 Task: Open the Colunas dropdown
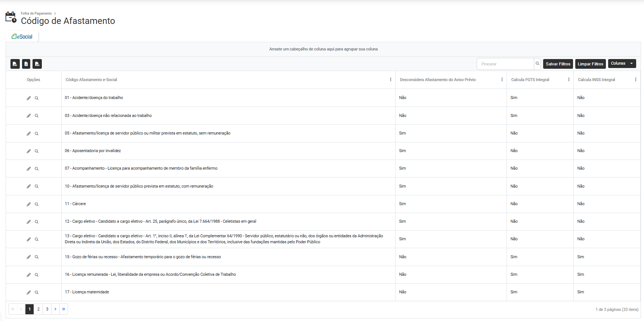622,64
